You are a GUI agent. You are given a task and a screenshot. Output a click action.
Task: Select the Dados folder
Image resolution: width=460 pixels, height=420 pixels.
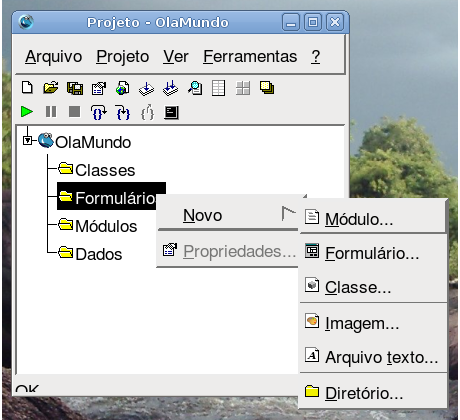(x=90, y=254)
